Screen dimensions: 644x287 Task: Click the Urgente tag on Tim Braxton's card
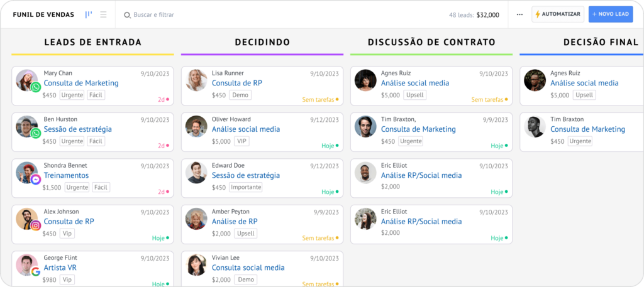pos(411,141)
